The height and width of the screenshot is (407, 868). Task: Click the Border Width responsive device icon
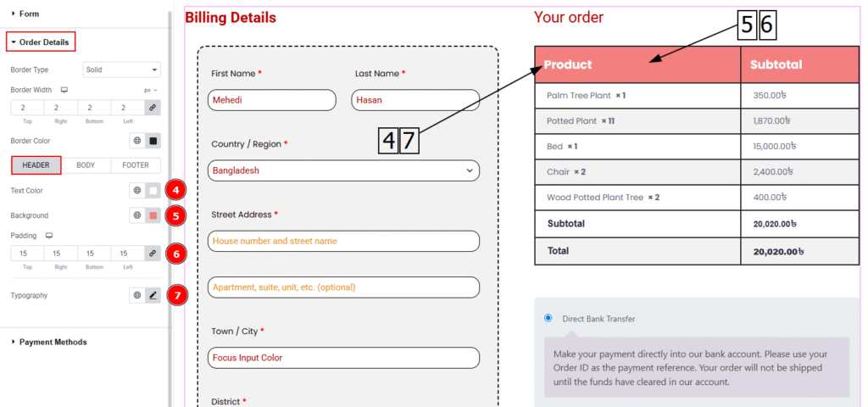coord(64,89)
